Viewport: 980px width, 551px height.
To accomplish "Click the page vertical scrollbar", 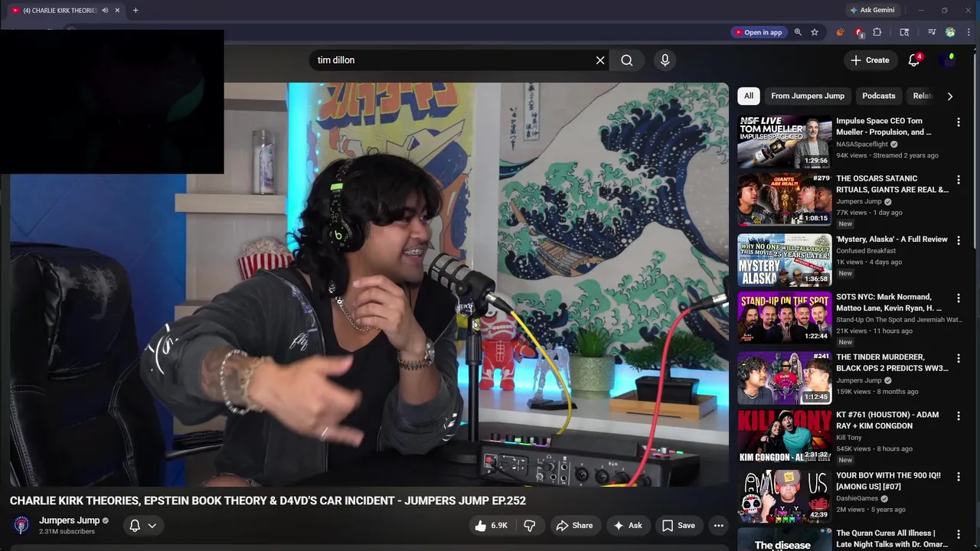I will 976,153.
